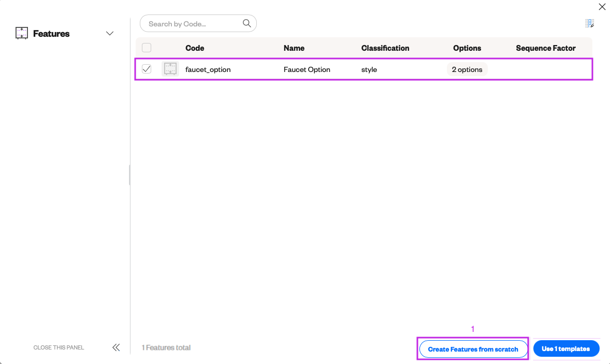
Task: Click the Options column header
Action: tap(467, 48)
